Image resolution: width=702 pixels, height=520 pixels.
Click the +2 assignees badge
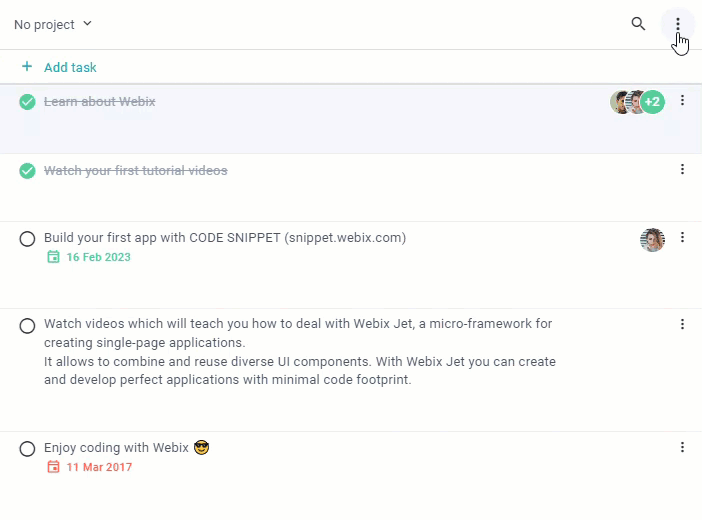click(652, 102)
